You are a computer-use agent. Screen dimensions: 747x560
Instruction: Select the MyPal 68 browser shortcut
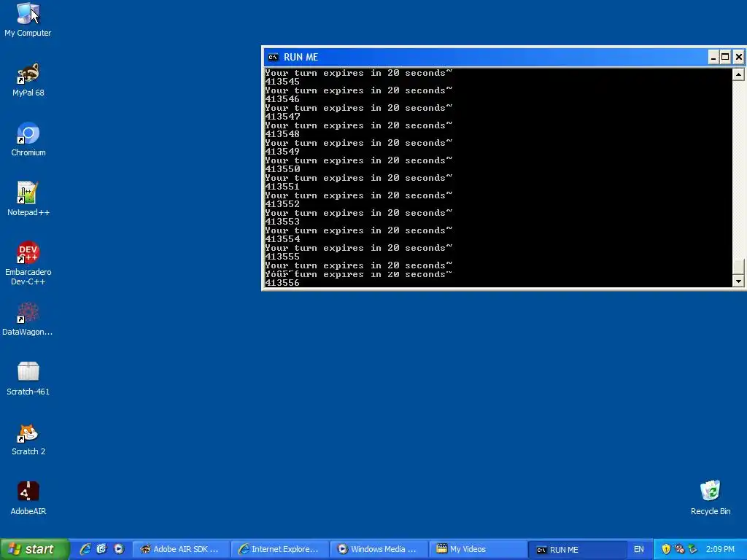click(28, 79)
